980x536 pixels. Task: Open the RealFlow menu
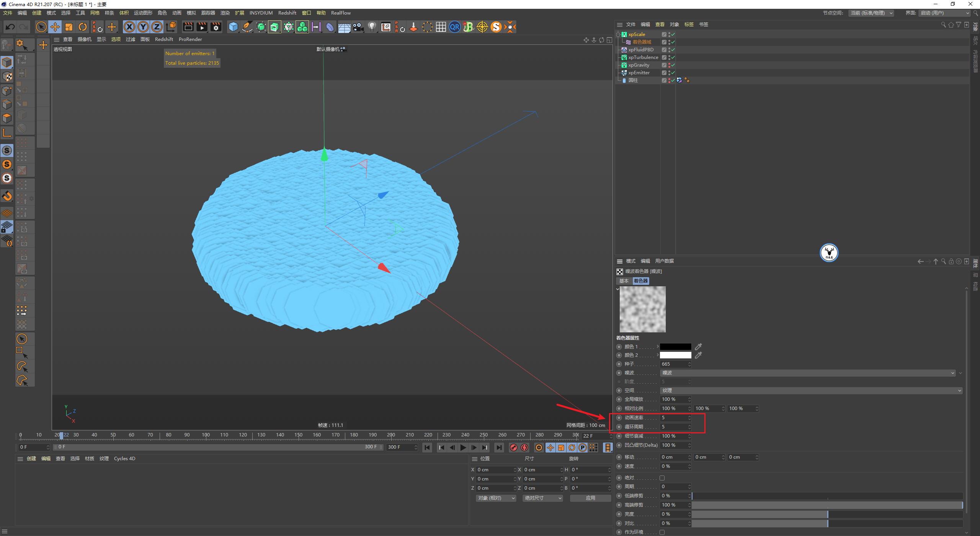coord(340,13)
